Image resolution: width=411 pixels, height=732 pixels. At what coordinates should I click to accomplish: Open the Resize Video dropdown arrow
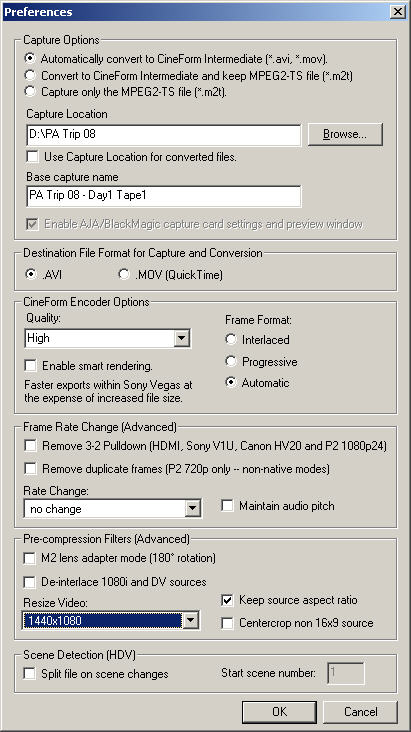[190, 620]
